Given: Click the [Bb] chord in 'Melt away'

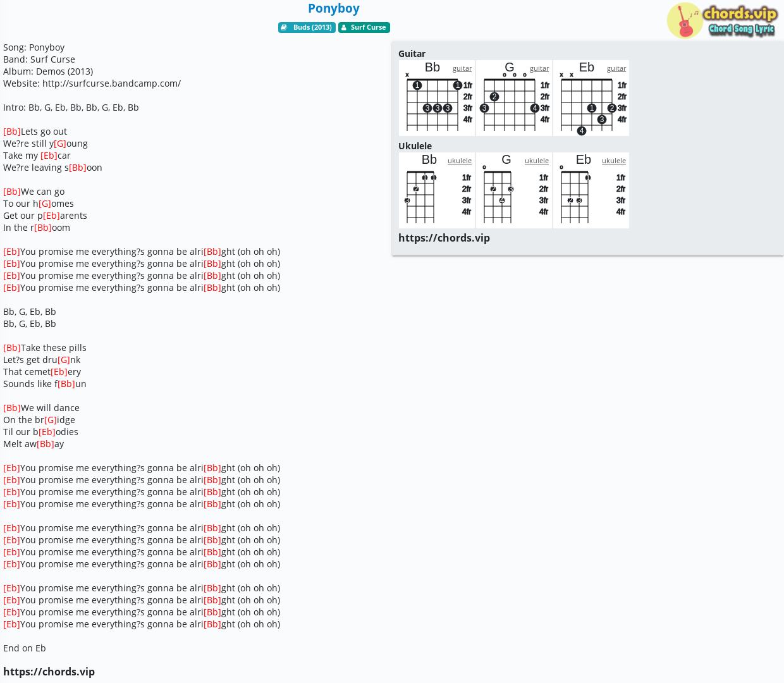Looking at the screenshot, I should [x=46, y=444].
